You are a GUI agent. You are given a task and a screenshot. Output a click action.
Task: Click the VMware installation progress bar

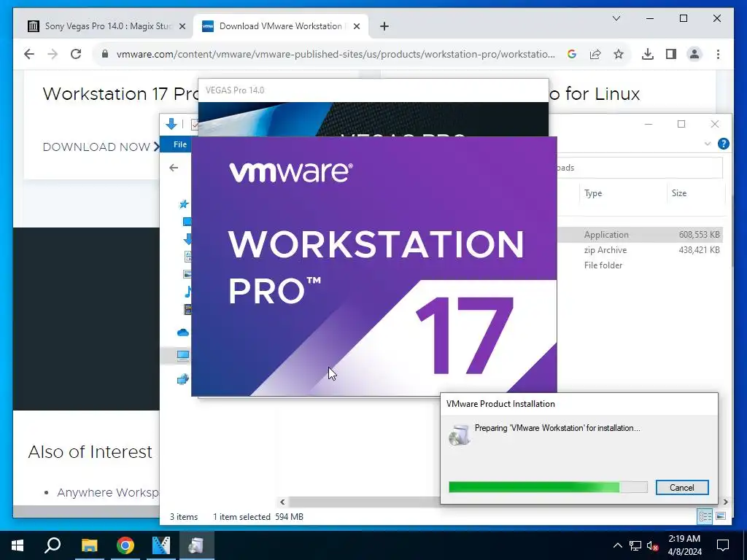pos(548,487)
